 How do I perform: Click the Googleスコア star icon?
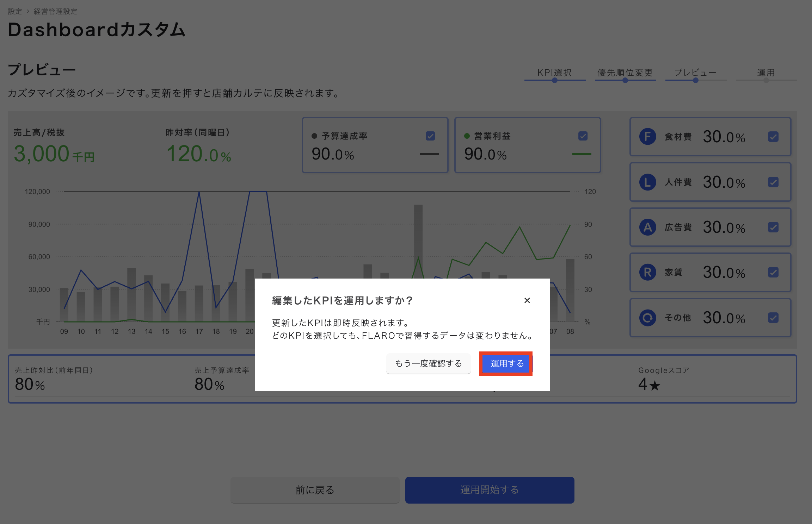coord(655,386)
